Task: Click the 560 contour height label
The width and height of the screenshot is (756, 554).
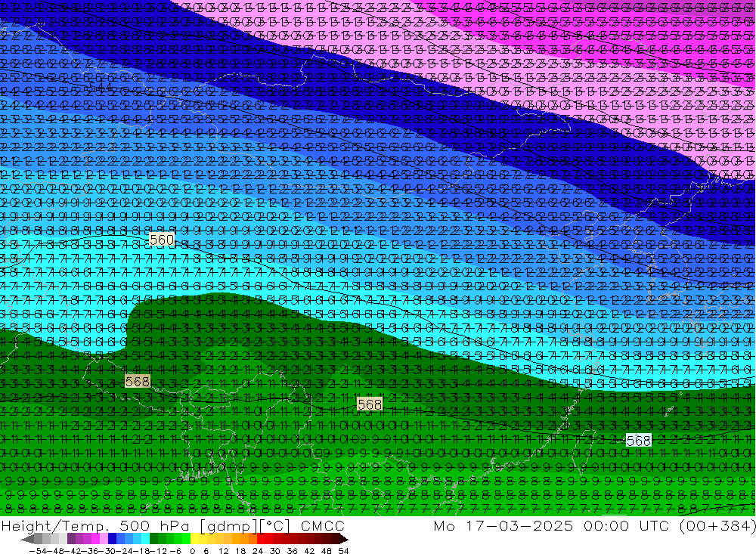Action: pyautogui.click(x=162, y=240)
